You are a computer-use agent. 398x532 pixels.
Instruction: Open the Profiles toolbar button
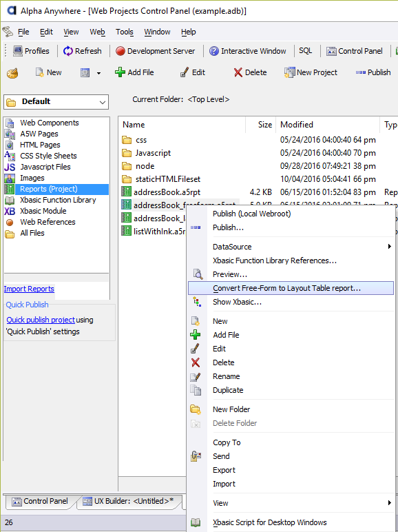coord(31,51)
